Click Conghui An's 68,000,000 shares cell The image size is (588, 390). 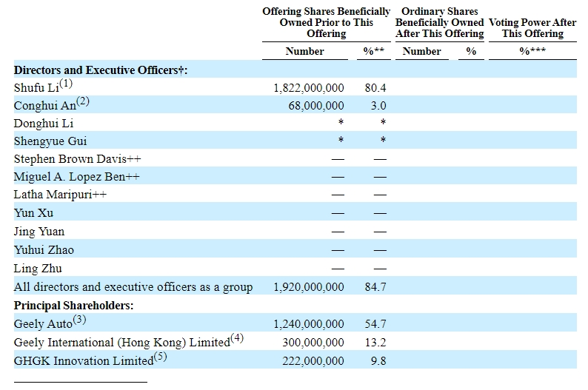point(316,106)
